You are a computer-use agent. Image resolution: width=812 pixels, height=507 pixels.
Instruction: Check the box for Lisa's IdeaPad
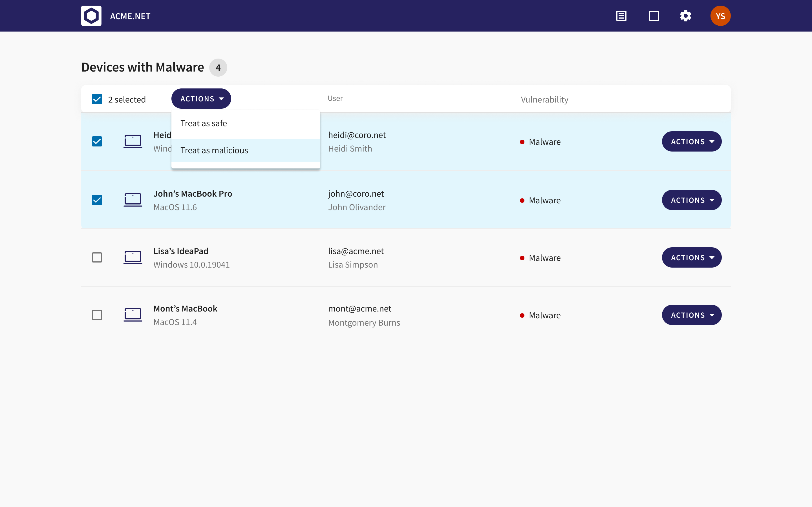[x=97, y=257]
